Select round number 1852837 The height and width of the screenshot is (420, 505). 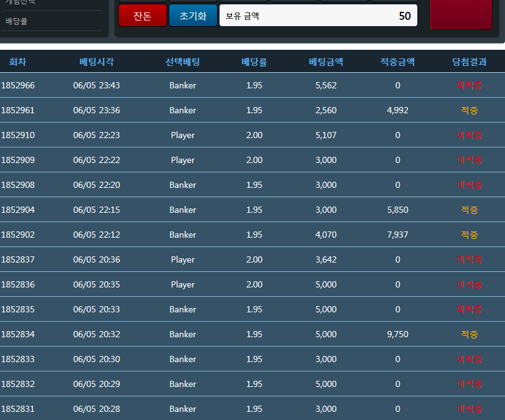pyautogui.click(x=18, y=259)
